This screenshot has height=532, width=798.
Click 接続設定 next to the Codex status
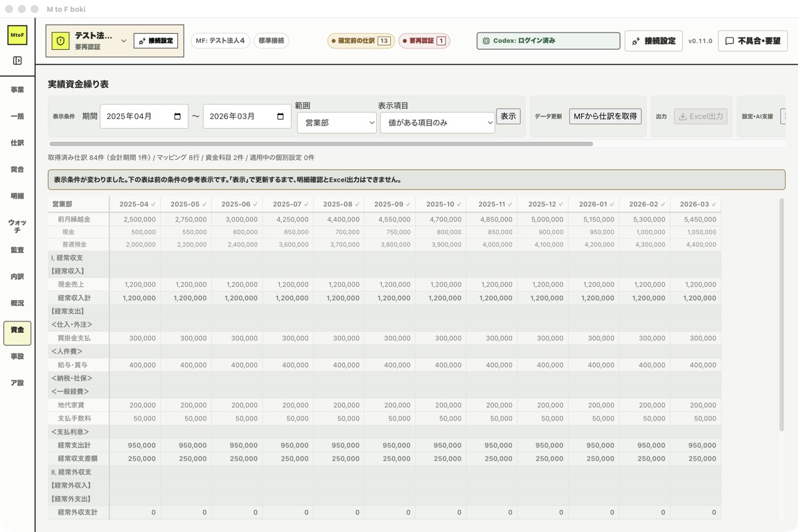click(653, 41)
